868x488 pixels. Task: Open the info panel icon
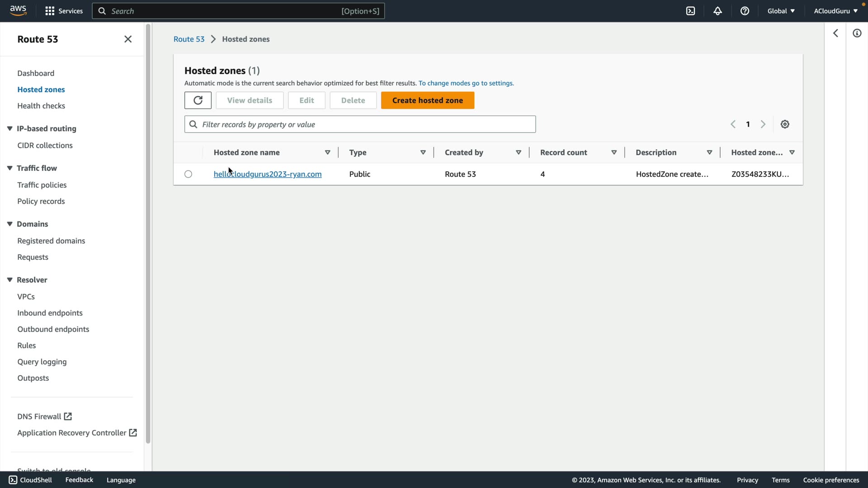point(857,33)
